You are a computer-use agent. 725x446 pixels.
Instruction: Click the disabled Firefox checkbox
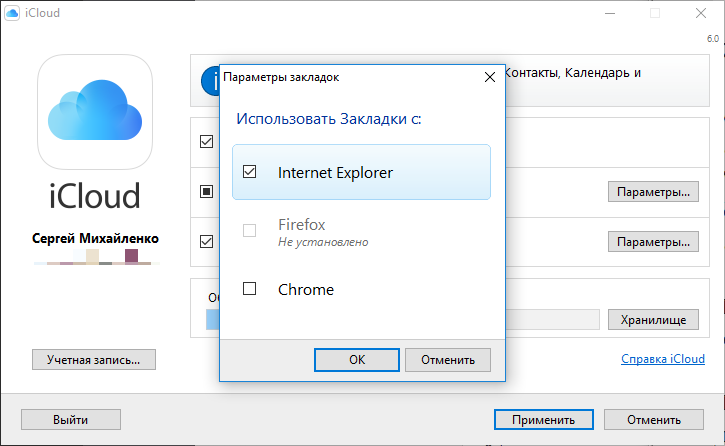[249, 230]
